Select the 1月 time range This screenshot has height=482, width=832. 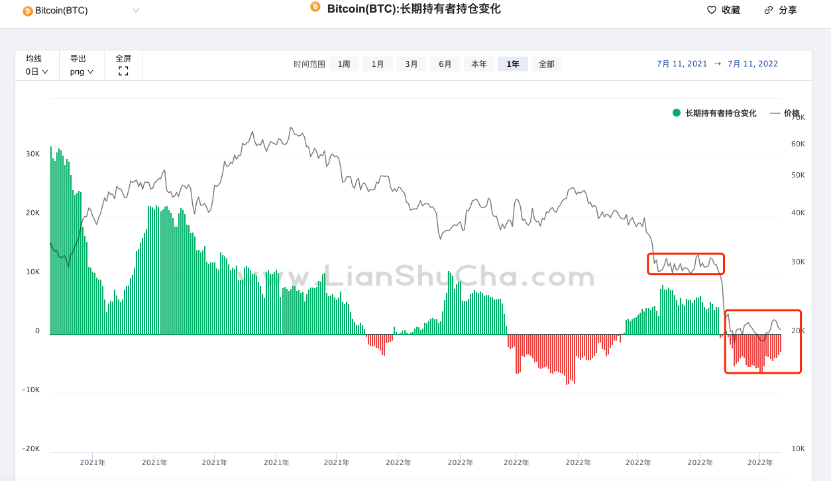378,64
